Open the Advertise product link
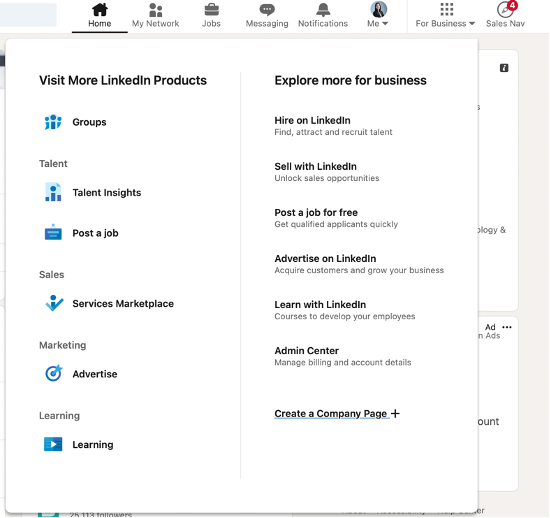Viewport: 550px width, 518px height. coord(95,374)
